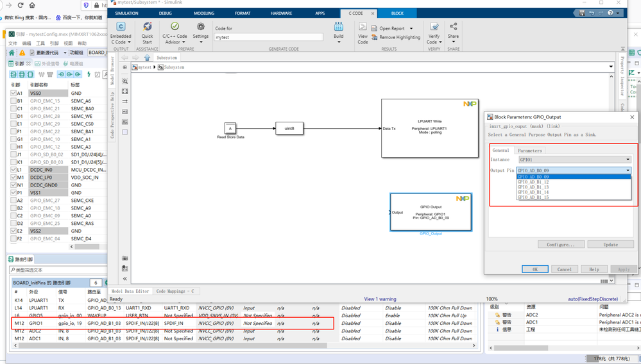Click the Configure... button
Screen dimensions: 641x364
[561, 244]
